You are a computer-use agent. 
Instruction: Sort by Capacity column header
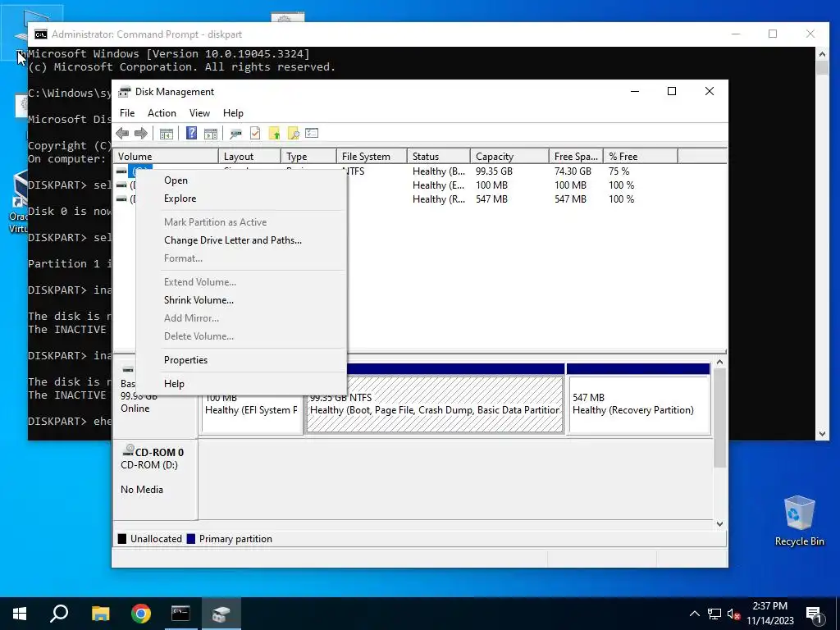[x=509, y=157]
